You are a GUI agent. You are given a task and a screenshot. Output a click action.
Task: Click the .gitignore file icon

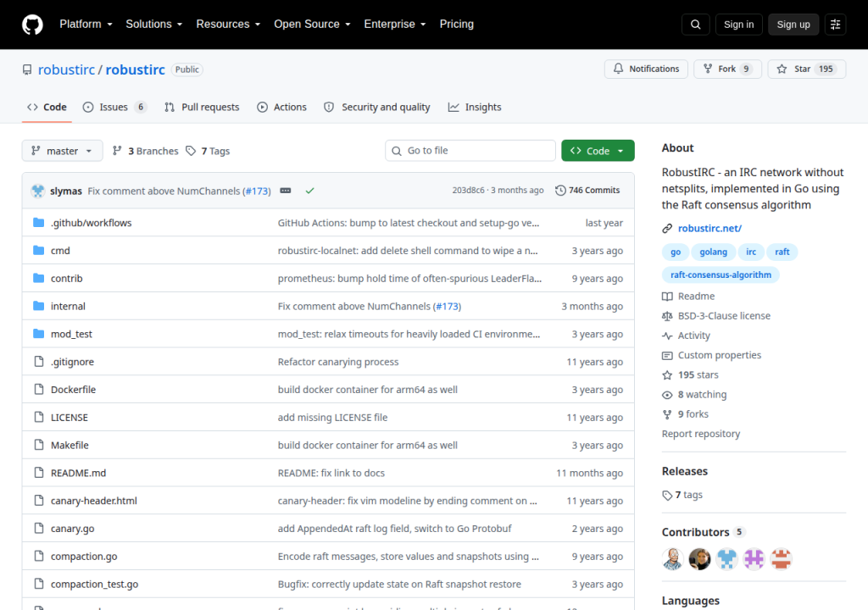[x=39, y=362]
